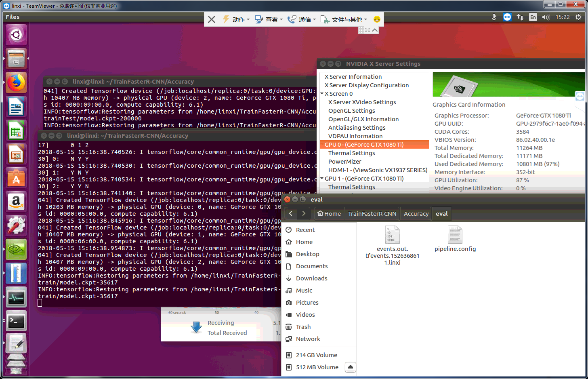Viewport: 588px width, 379px height.
Task: Launch LibreOffice Writer from the dock
Action: tap(16, 106)
